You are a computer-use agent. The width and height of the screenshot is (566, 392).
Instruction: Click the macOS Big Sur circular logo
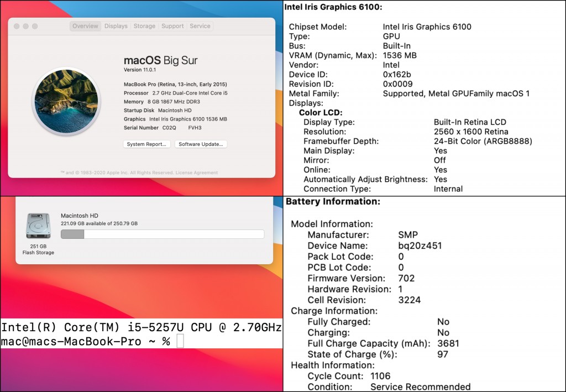click(66, 101)
